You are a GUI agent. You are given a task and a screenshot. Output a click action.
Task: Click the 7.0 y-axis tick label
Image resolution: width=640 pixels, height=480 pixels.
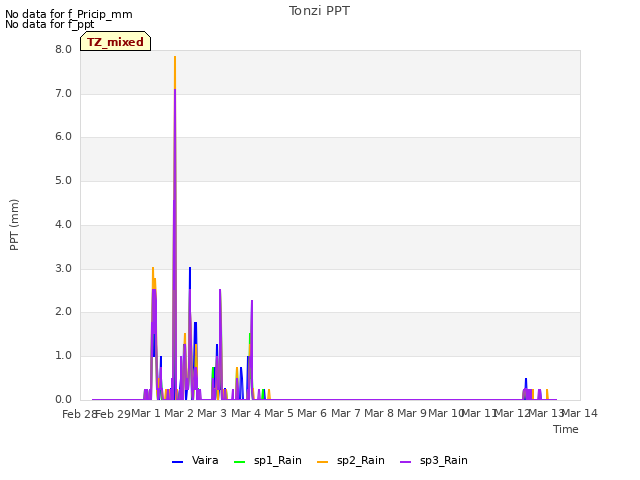click(63, 93)
